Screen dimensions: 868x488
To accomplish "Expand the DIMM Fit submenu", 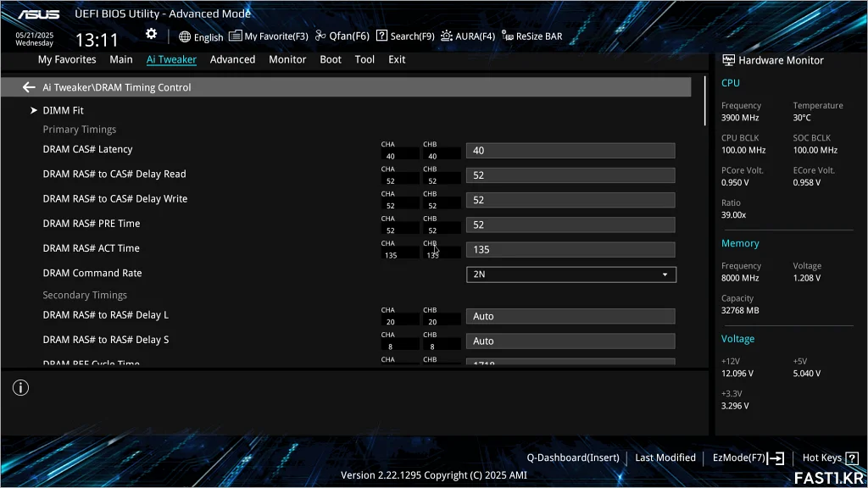I will point(63,111).
